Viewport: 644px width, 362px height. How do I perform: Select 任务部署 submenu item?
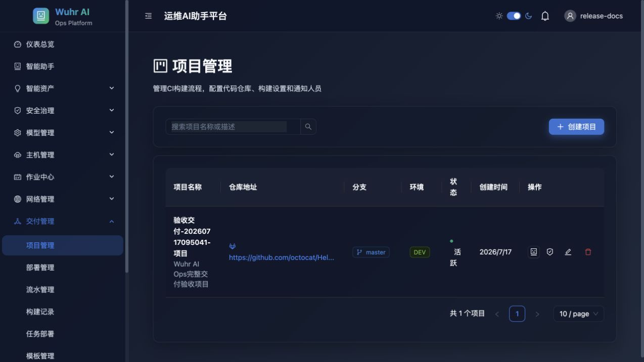[63, 334]
